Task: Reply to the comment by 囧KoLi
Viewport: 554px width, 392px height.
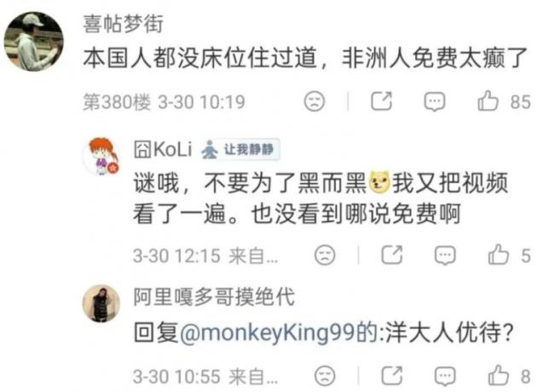Action: (445, 256)
